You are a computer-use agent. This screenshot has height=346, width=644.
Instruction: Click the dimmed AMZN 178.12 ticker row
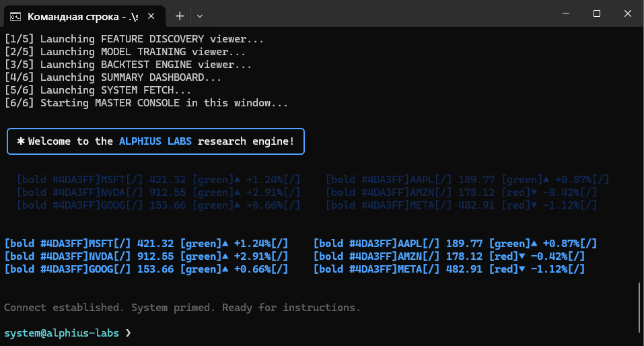click(x=461, y=193)
